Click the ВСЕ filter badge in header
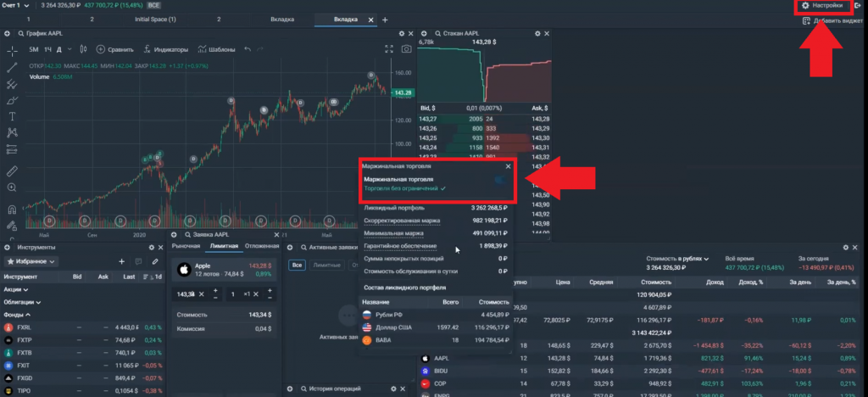This screenshot has width=868, height=397. tap(153, 6)
